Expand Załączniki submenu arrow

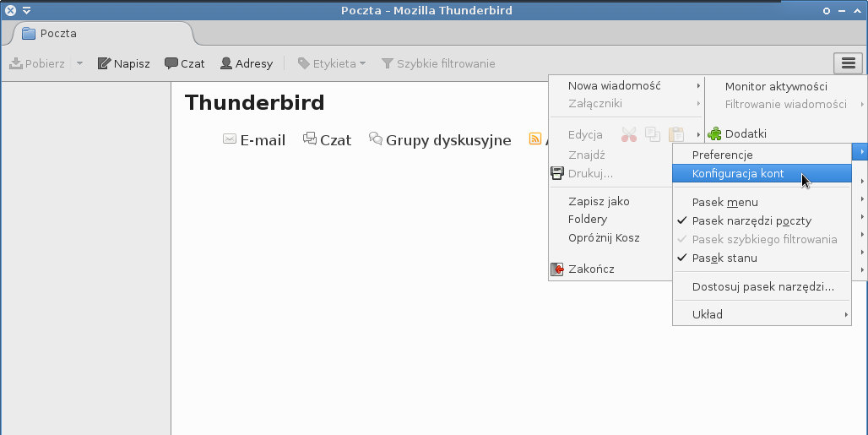click(x=698, y=104)
